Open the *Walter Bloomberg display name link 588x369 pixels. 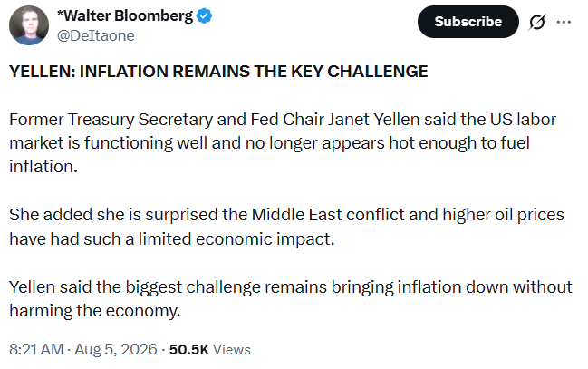click(x=125, y=15)
